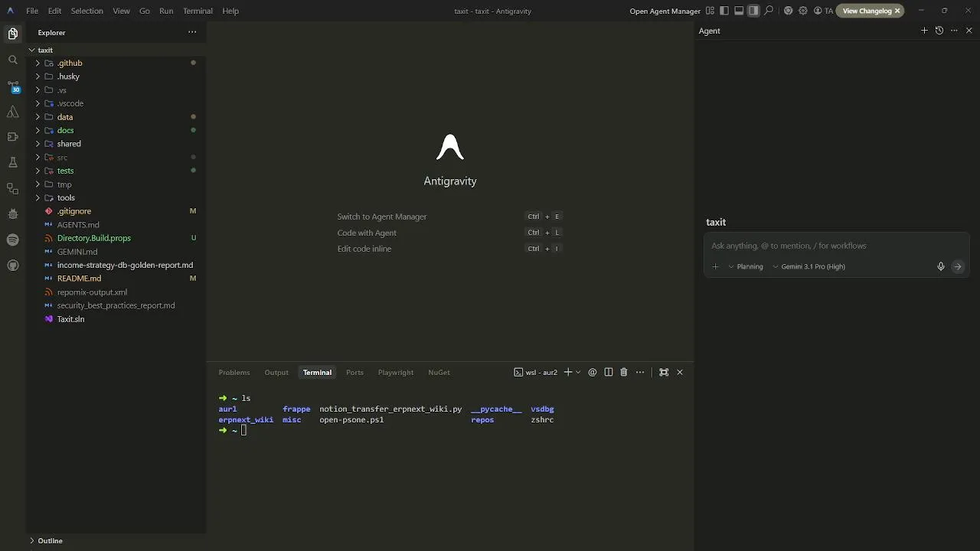Open the Extensions view in activity bar

point(12,137)
